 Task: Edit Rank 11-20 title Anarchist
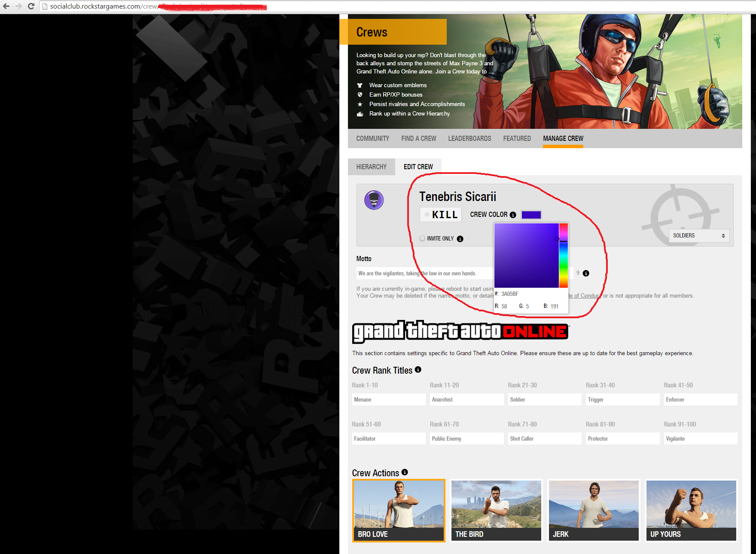467,399
